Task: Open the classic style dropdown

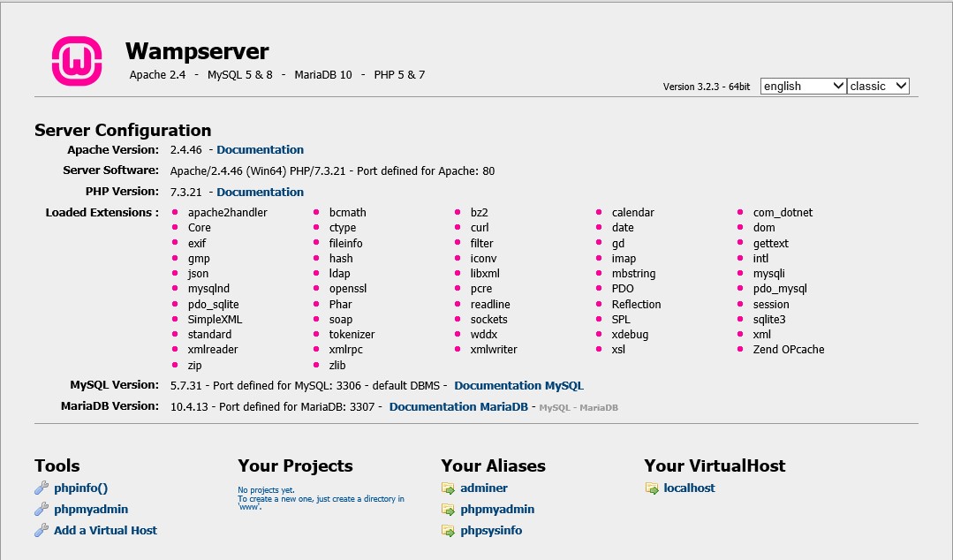Action: click(878, 86)
